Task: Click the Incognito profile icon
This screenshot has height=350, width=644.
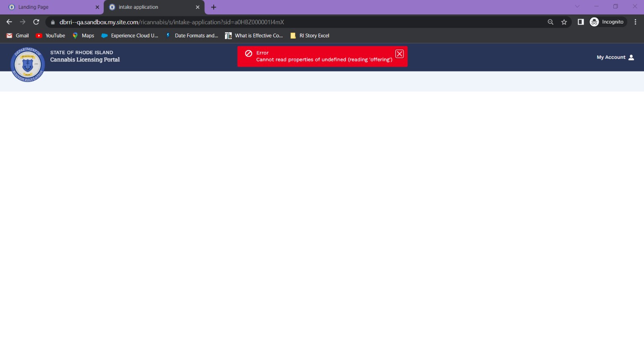Action: pos(594,21)
